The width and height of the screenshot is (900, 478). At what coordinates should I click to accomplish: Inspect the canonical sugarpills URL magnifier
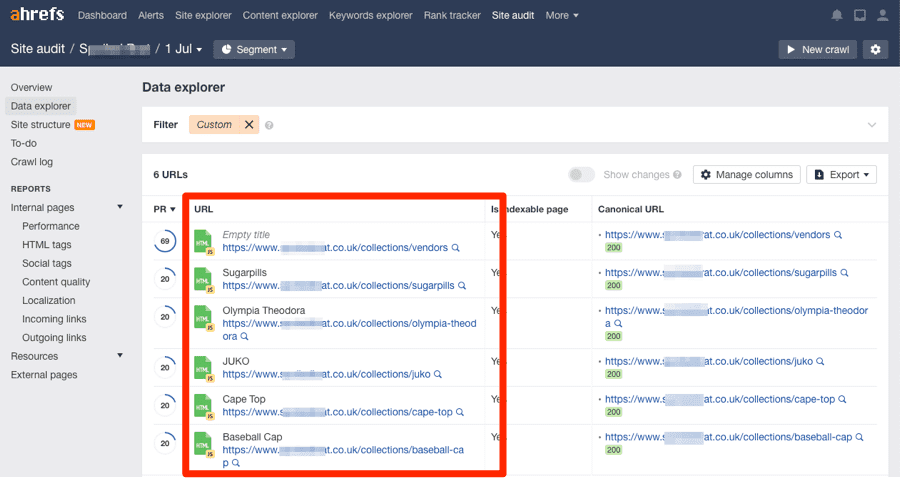(844, 273)
